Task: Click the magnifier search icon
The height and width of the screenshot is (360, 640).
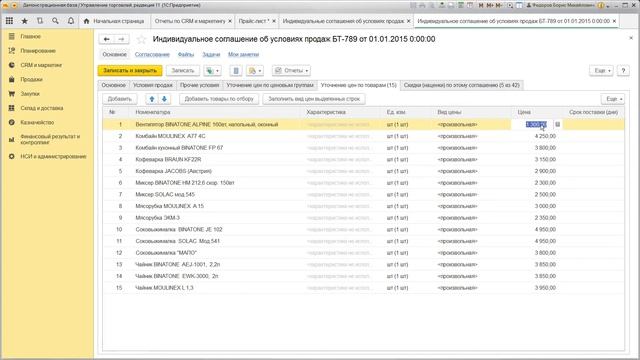Action: pos(55,21)
